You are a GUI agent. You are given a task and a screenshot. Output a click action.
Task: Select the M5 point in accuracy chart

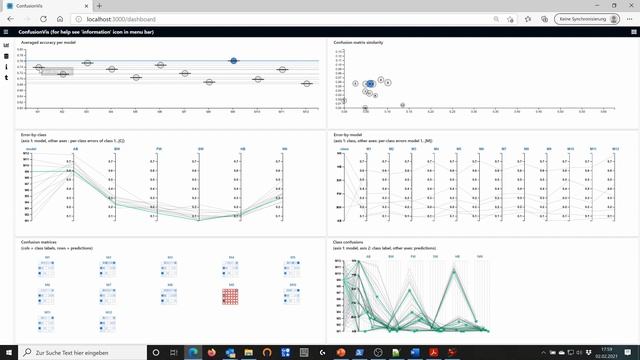click(x=136, y=77)
